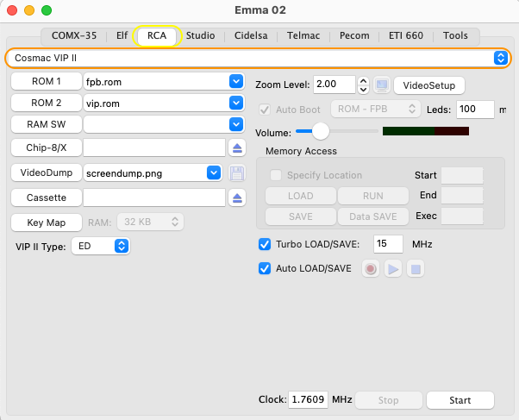This screenshot has width=519, height=420.
Task: Start the emulator with Start button
Action: 460,400
